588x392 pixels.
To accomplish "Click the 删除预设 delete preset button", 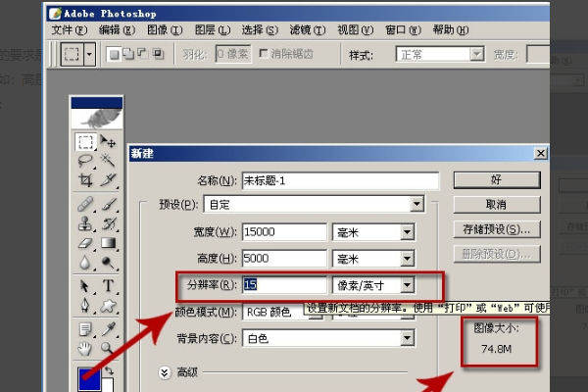I will coord(497,255).
